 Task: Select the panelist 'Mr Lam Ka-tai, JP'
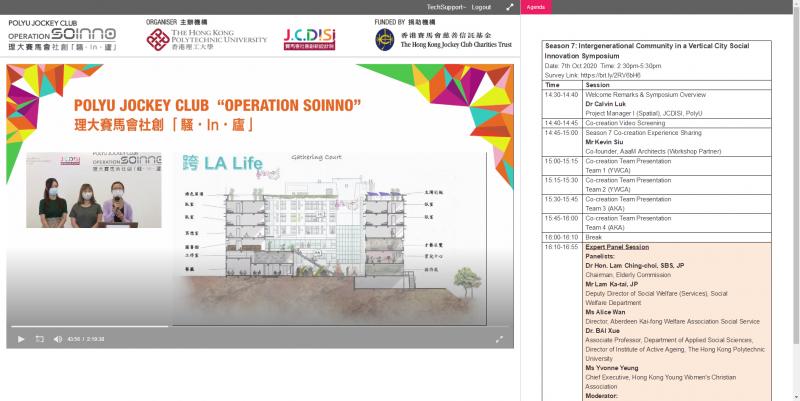[612, 284]
